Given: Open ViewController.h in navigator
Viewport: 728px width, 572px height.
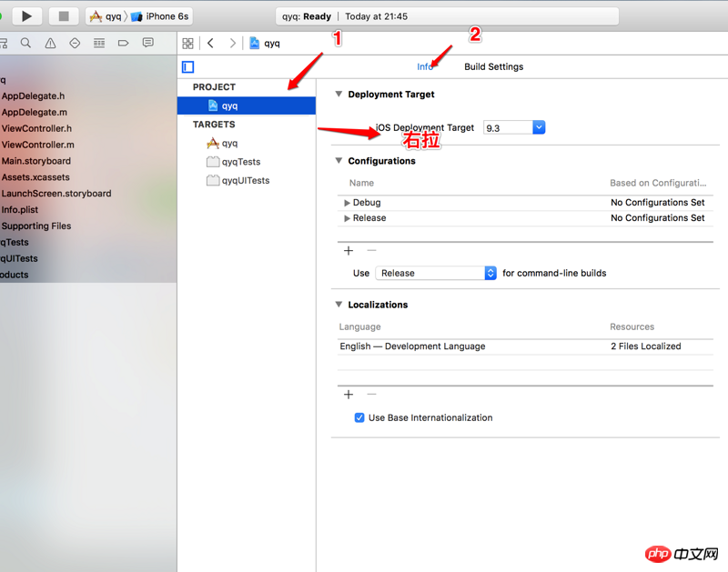Looking at the screenshot, I should pos(36,128).
